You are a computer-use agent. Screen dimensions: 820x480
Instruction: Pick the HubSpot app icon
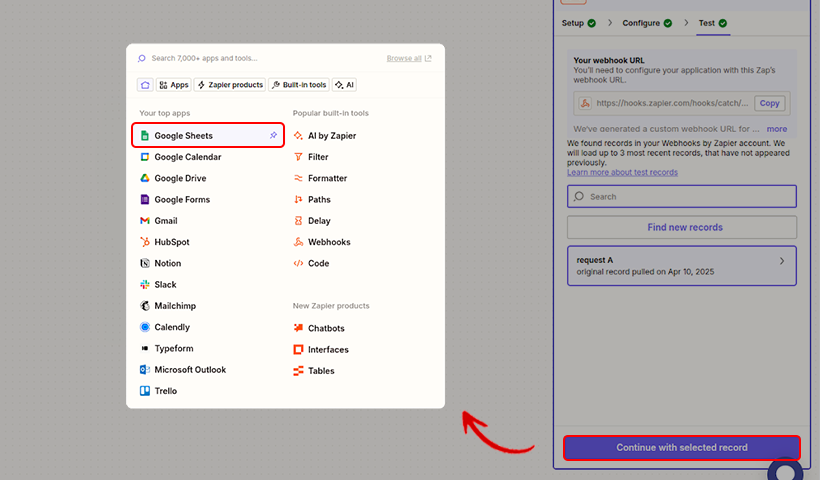coord(145,242)
